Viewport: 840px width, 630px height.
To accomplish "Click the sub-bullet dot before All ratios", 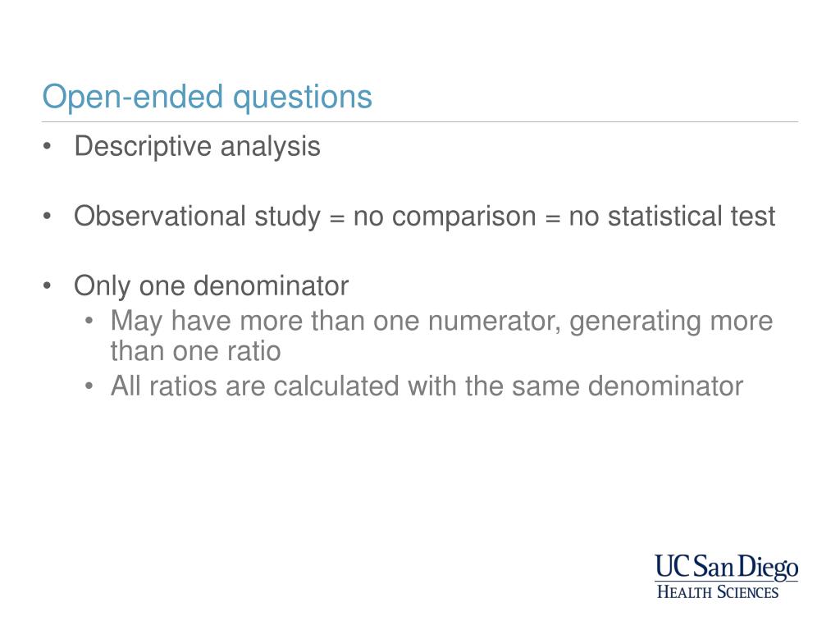I will (89, 386).
